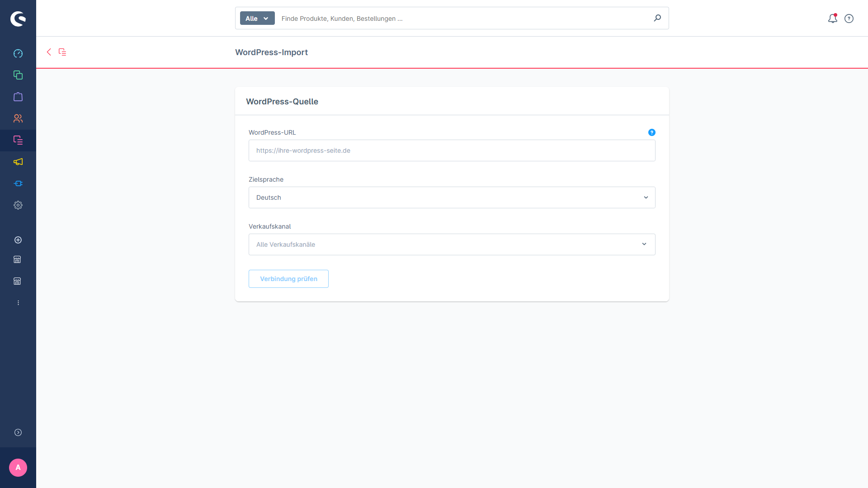Open notifications via the bell icon

tap(833, 19)
